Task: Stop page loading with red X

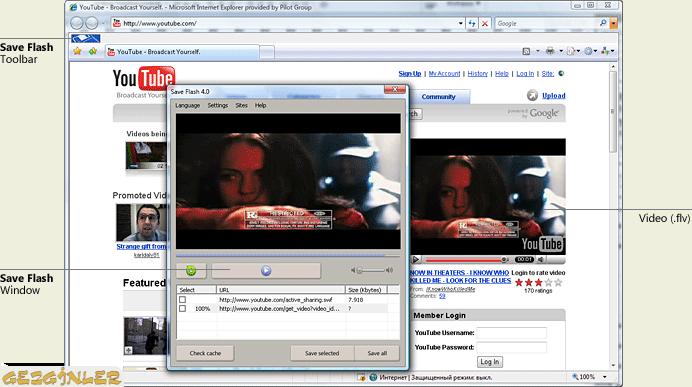Action: pyautogui.click(x=485, y=23)
